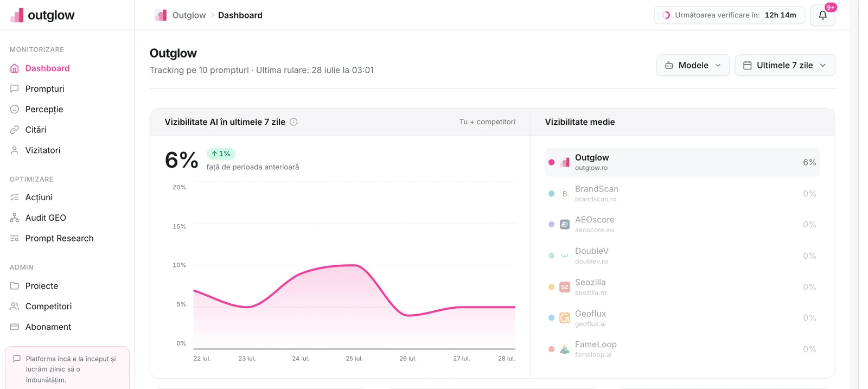Click the Tu + competitori label
The height and width of the screenshot is (389, 868).
tap(487, 122)
